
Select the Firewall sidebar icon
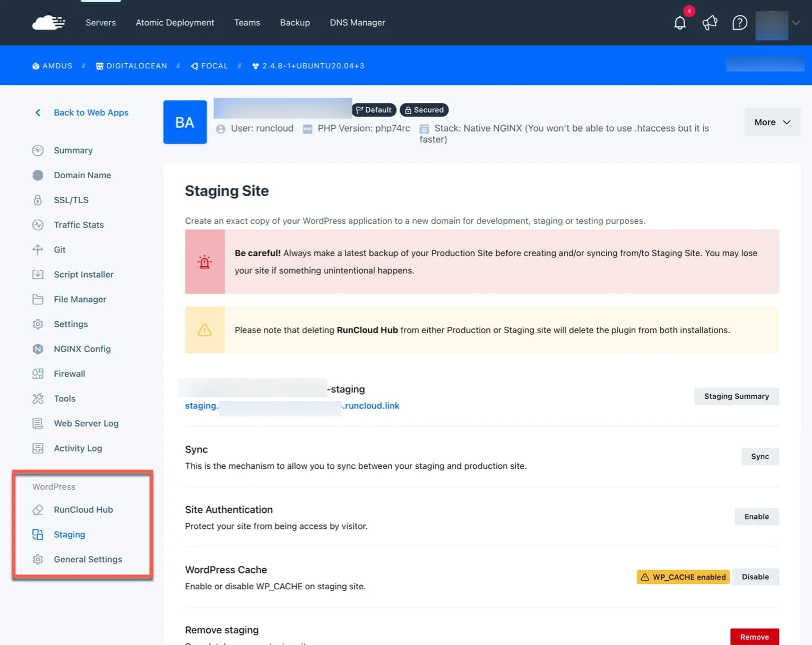click(x=38, y=373)
